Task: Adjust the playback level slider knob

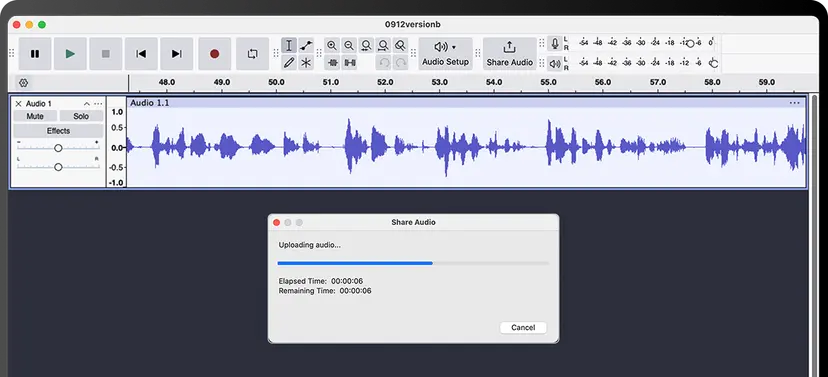Action: (x=713, y=64)
